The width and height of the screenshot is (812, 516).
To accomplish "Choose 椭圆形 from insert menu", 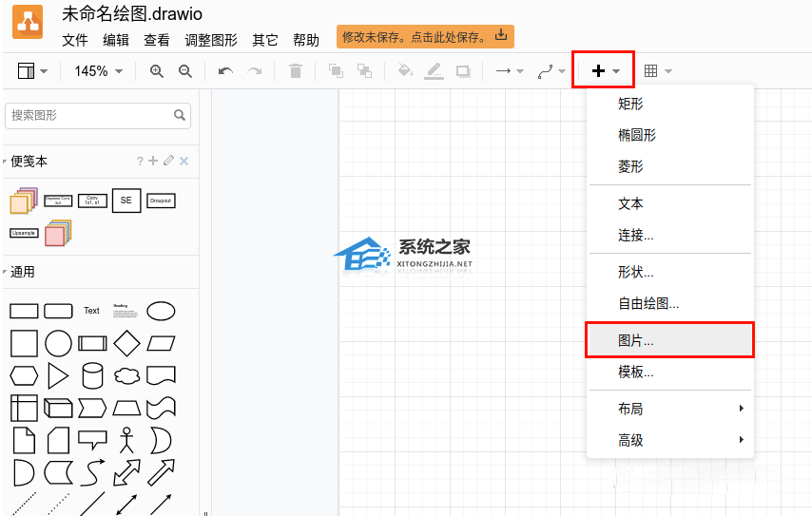I will [x=670, y=136].
